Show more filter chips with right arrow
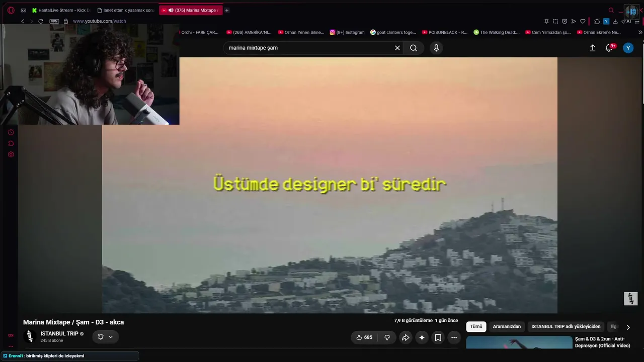This screenshot has width=644, height=362. [628, 327]
